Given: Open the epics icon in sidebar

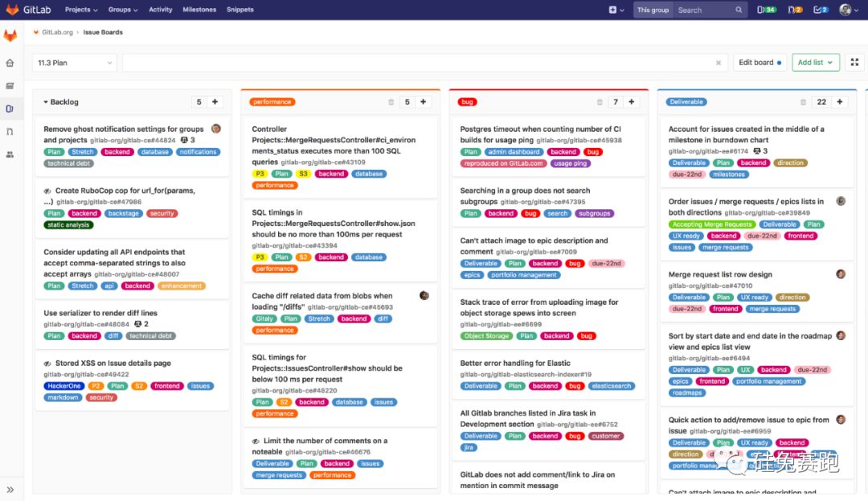Looking at the screenshot, I should (10, 86).
